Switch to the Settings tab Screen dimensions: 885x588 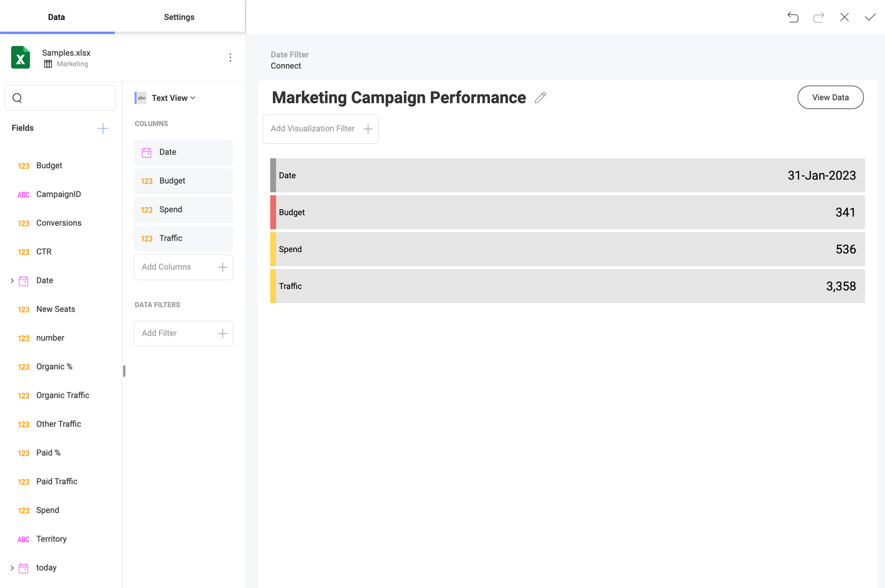[179, 17]
